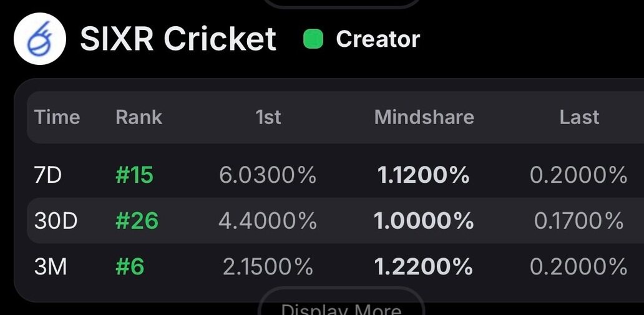The width and height of the screenshot is (644, 315).
Task: Select the 30D time row
Action: [x=56, y=221]
